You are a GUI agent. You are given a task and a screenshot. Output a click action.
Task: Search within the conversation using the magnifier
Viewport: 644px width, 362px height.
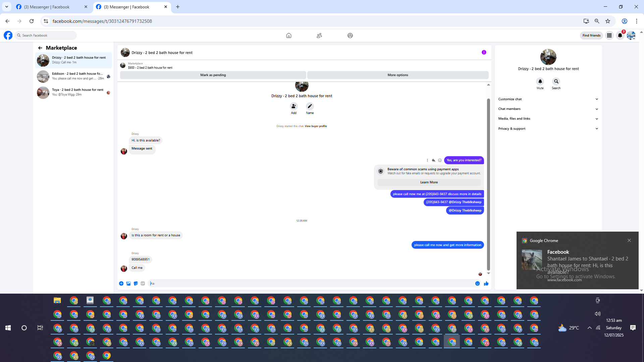(556, 81)
